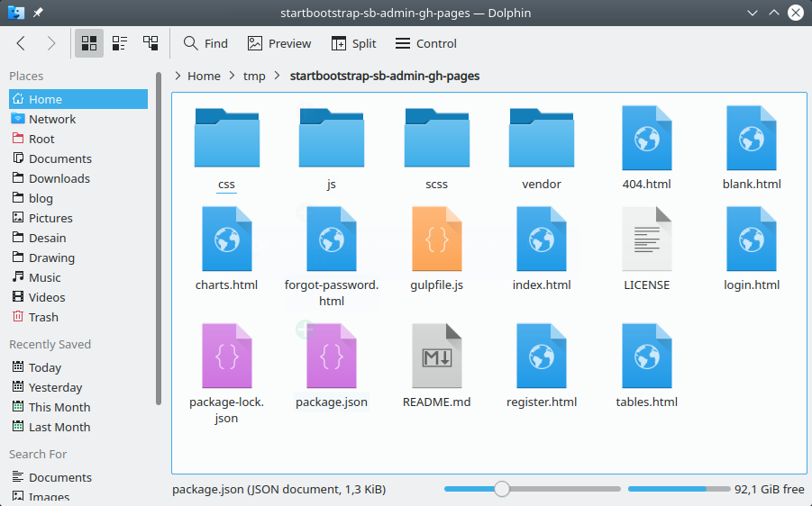Select the css folder icon
Viewport: 812px width, 506px height.
click(x=227, y=138)
